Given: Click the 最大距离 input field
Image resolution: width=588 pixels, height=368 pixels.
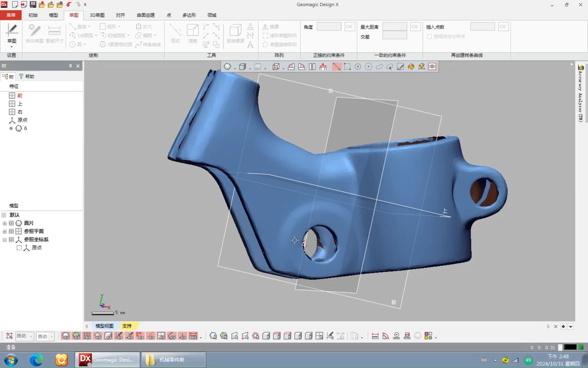Looking at the screenshot, I should coord(394,26).
